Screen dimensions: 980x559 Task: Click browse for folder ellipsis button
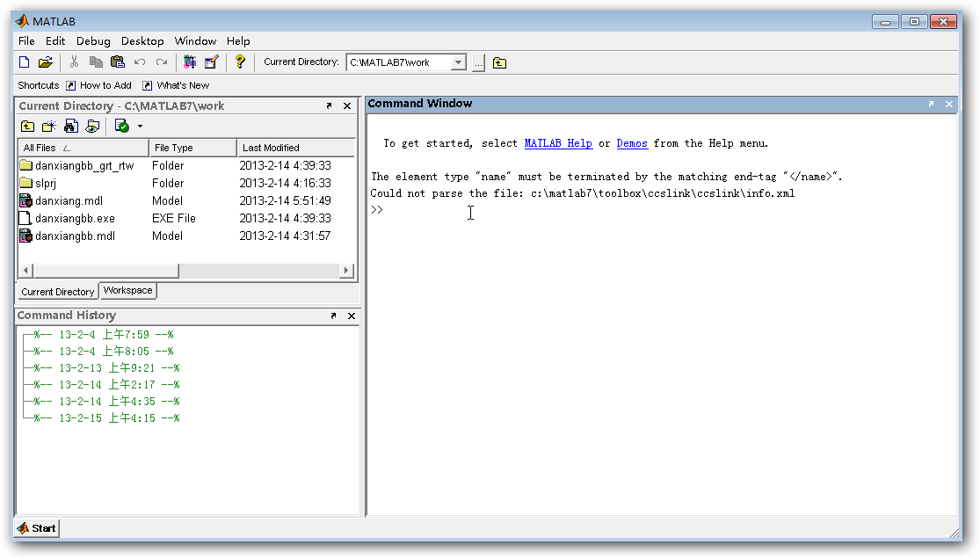click(478, 62)
